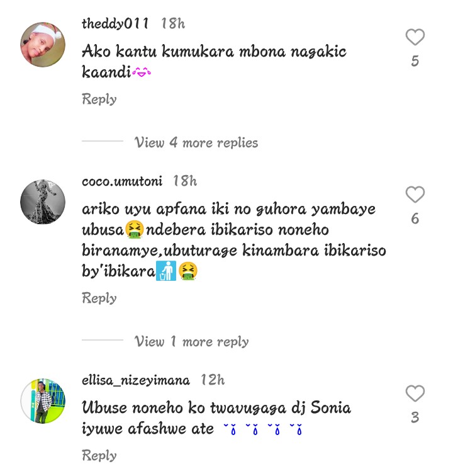Open theddy011's profile picture
The height and width of the screenshot is (476, 453).
click(x=43, y=44)
